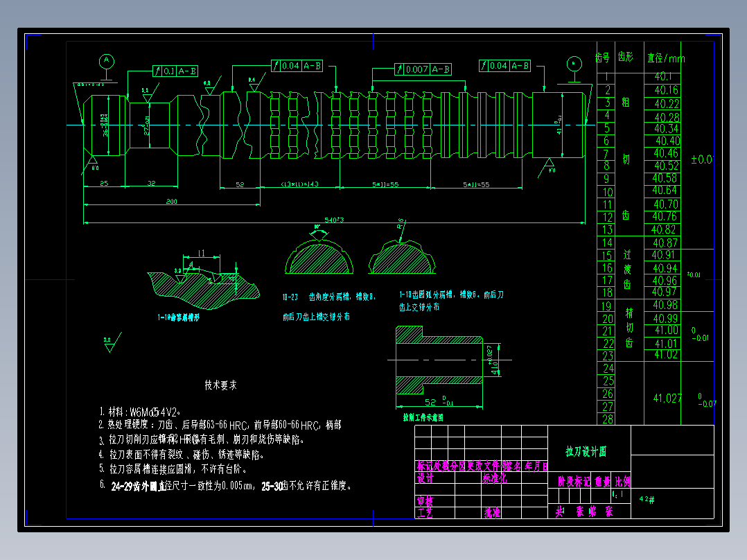
Task: Click diameter value 40.22
Action: point(667,103)
